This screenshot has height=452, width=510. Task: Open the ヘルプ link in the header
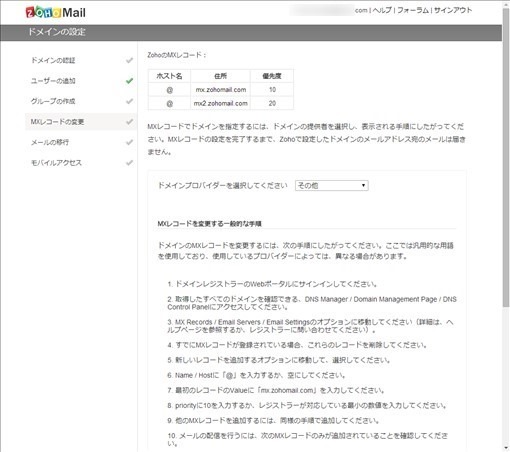(x=382, y=10)
